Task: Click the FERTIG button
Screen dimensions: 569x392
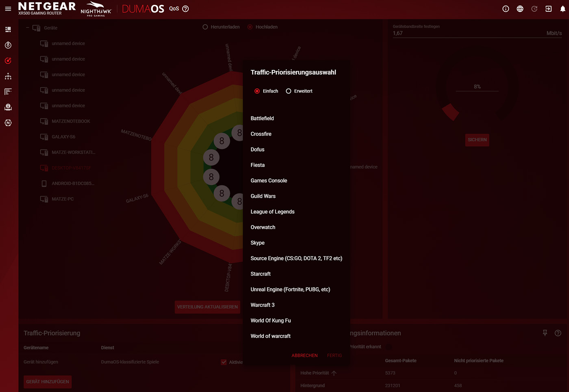Action: pyautogui.click(x=334, y=356)
